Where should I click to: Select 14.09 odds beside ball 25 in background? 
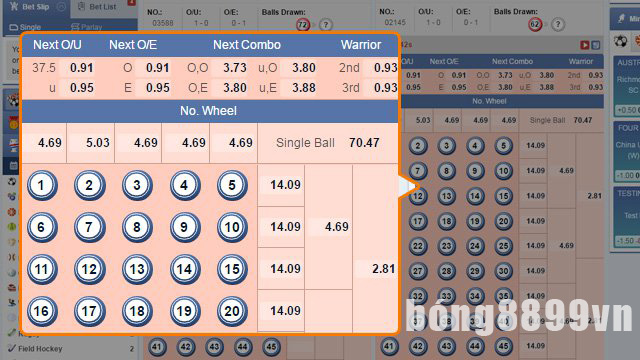click(x=535, y=246)
